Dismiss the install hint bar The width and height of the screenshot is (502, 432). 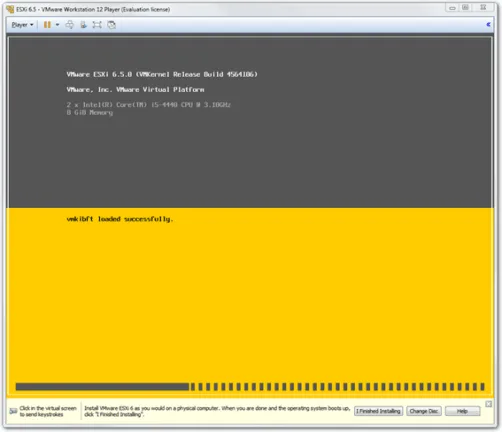pyautogui.click(x=489, y=404)
